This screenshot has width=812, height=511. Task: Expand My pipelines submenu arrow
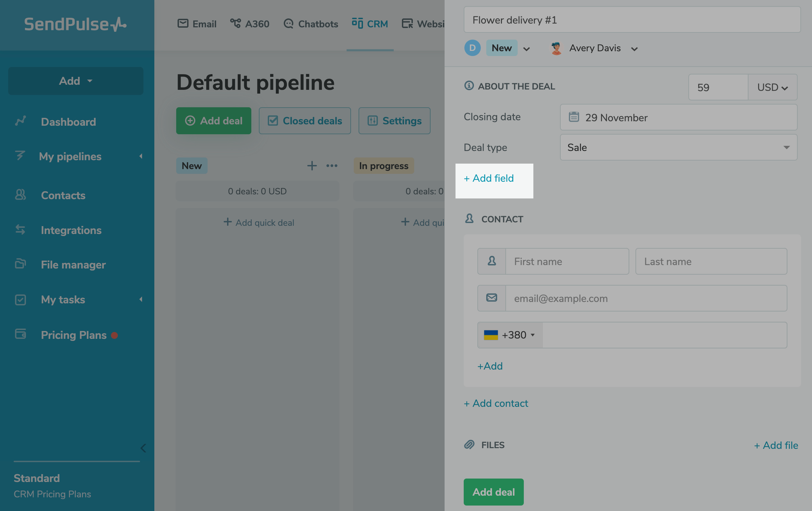(141, 156)
